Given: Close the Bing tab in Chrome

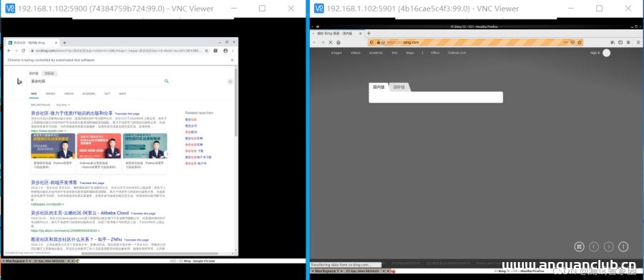Looking at the screenshot, I should pyautogui.click(x=57, y=42).
